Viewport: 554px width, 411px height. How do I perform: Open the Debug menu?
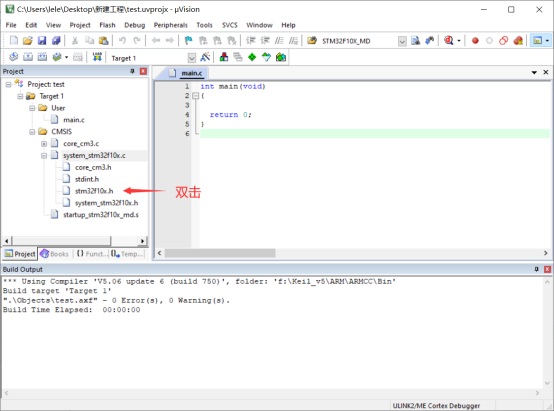click(x=135, y=25)
